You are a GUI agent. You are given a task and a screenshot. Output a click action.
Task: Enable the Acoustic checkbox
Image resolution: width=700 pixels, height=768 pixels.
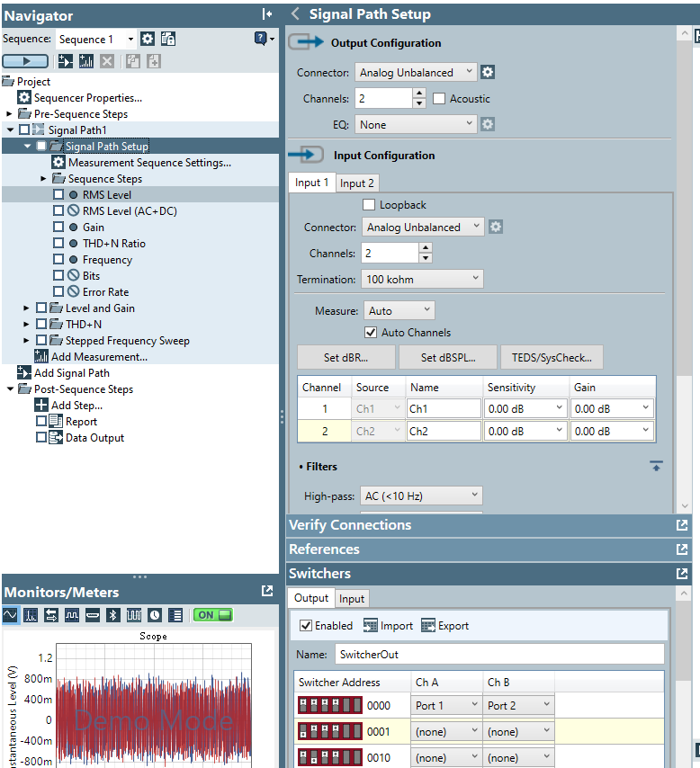(x=439, y=98)
